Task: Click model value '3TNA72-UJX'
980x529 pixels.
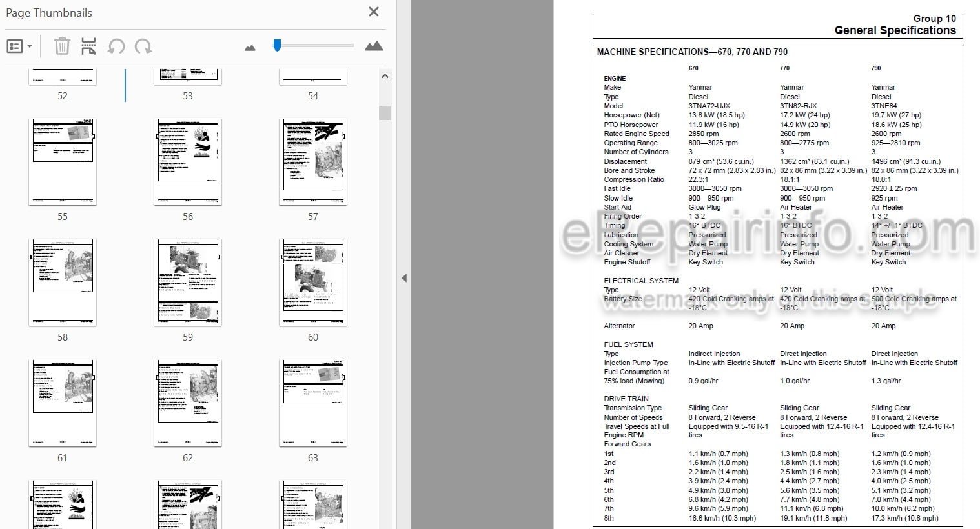Action: coord(709,106)
